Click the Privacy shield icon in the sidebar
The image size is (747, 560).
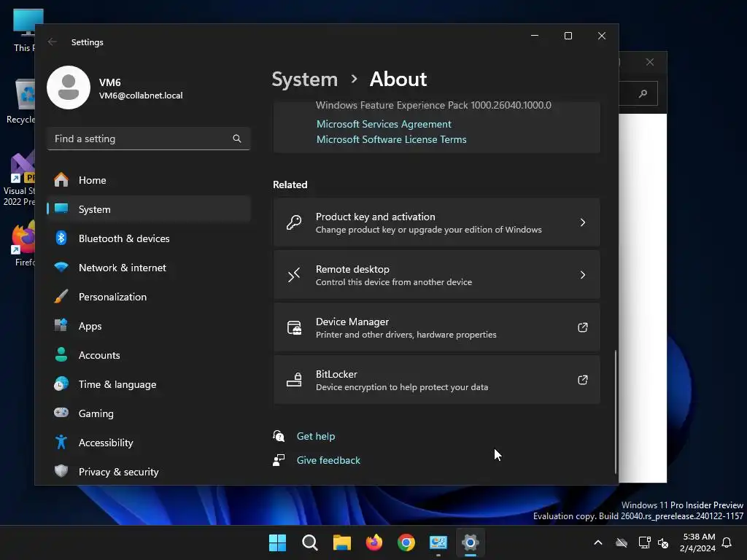[61, 471]
